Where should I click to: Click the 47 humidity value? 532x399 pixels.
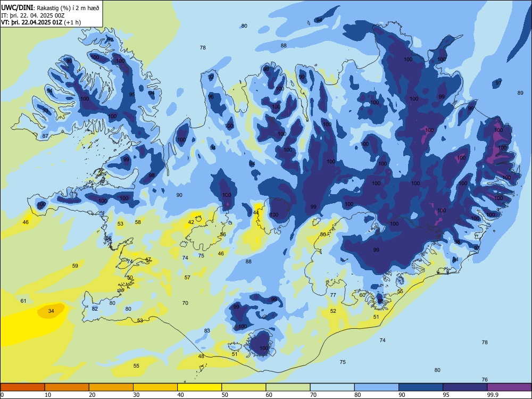[148, 259]
